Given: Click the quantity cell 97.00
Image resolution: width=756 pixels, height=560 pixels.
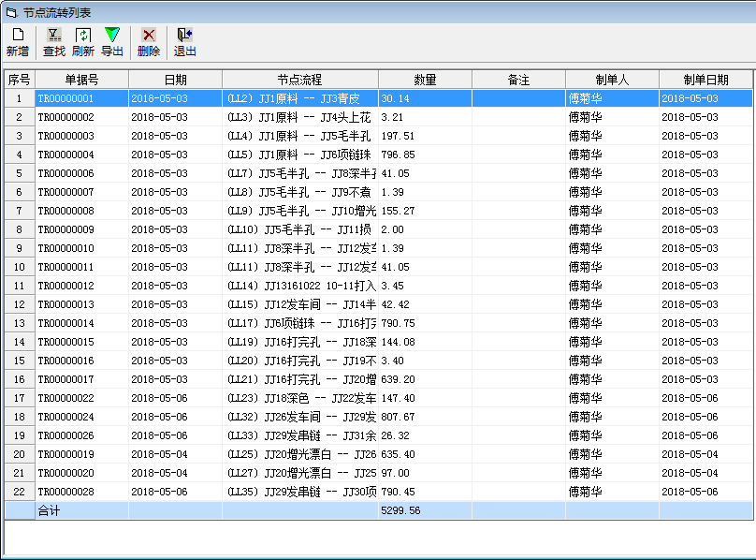Looking at the screenshot, I should pyautogui.click(x=425, y=473).
